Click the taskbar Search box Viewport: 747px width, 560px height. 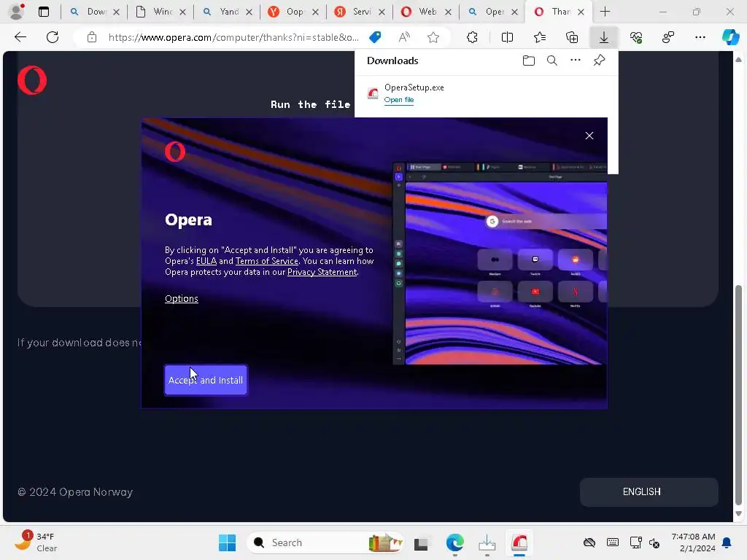(325, 542)
